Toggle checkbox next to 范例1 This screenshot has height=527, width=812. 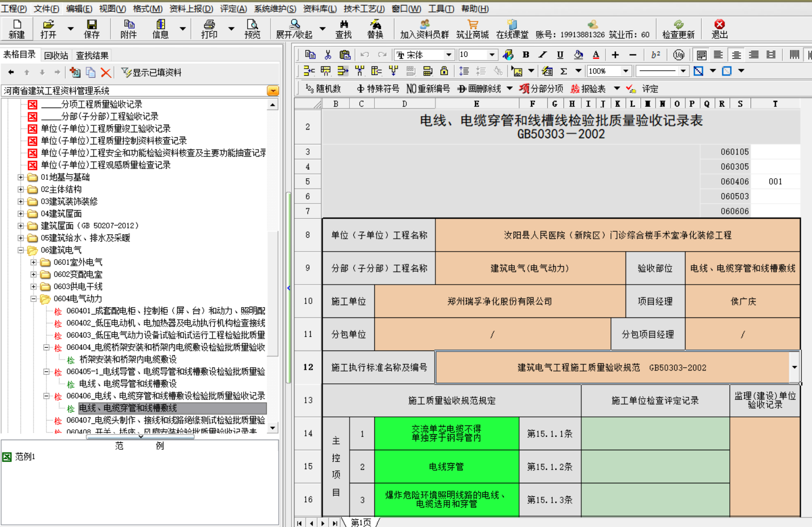point(6,457)
